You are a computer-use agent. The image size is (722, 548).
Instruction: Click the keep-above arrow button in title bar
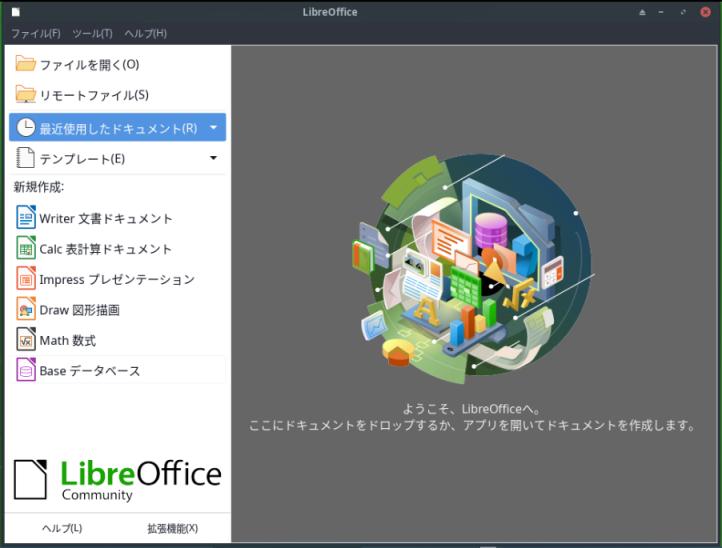click(642, 12)
